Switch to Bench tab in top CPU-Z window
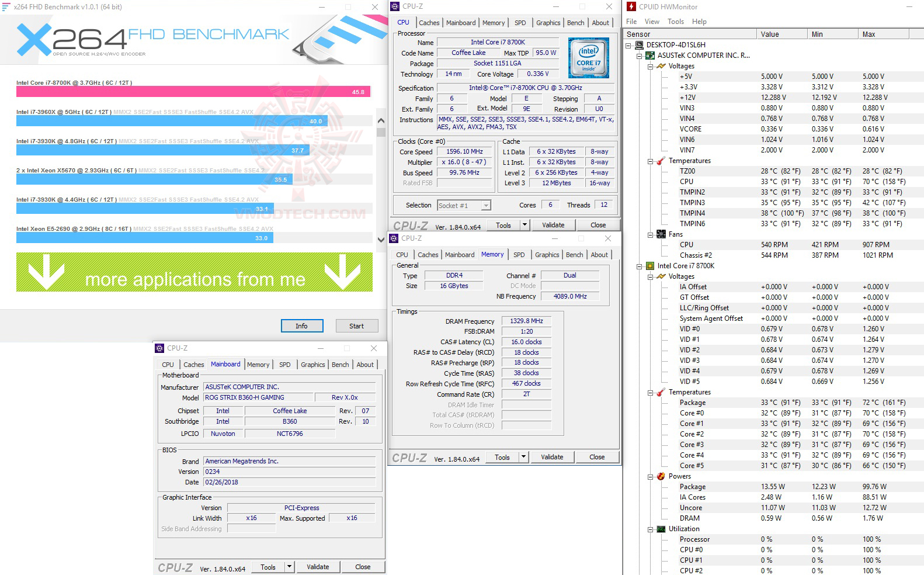The width and height of the screenshot is (924, 575). (575, 23)
